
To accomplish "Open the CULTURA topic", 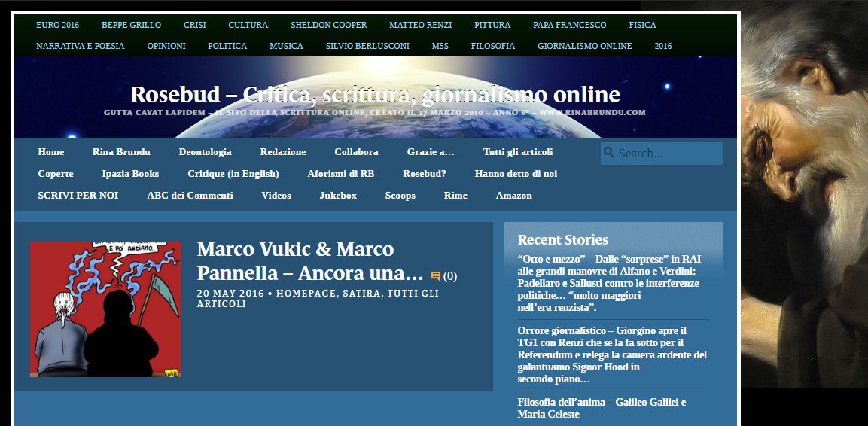I will (x=248, y=25).
